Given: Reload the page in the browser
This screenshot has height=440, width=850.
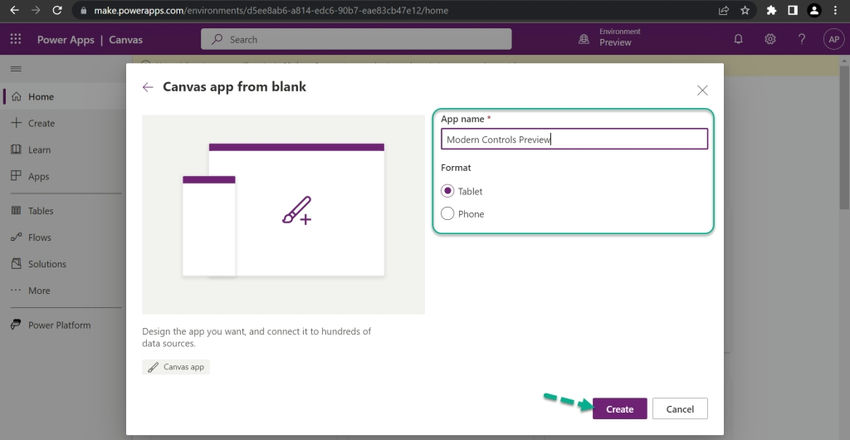Looking at the screenshot, I should click(x=57, y=10).
